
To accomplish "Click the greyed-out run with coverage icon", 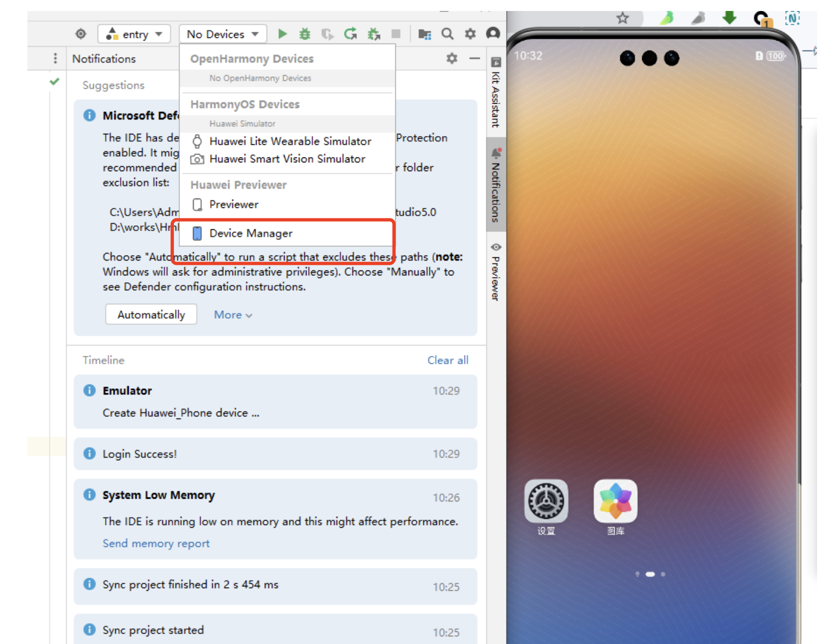I will pos(327,34).
